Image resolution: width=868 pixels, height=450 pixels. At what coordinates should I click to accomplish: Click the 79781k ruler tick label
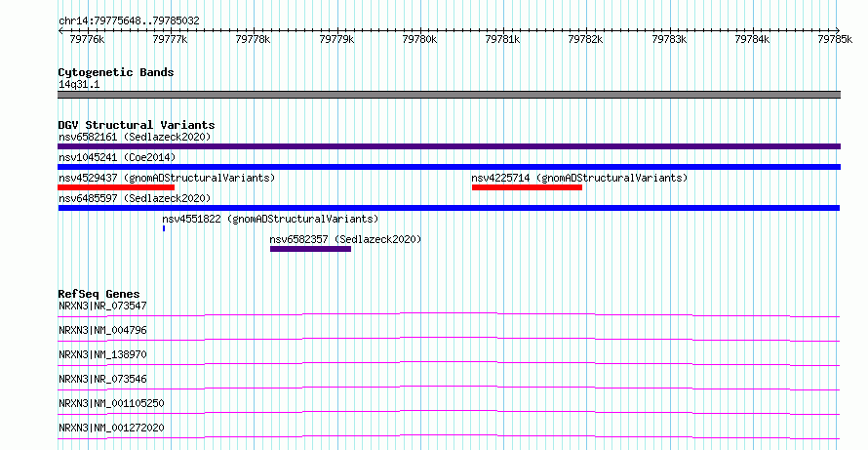(502, 39)
